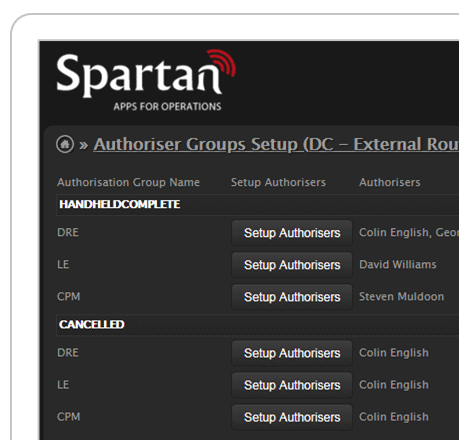459x440 pixels.
Task: Setup Authorisers for CANCELLED DRE group
Action: coord(292,353)
